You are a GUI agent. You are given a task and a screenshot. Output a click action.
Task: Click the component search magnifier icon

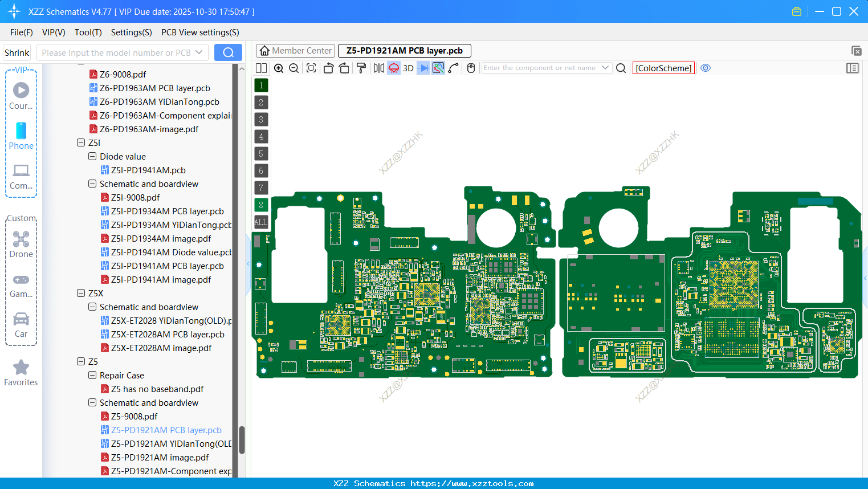pyautogui.click(x=621, y=67)
